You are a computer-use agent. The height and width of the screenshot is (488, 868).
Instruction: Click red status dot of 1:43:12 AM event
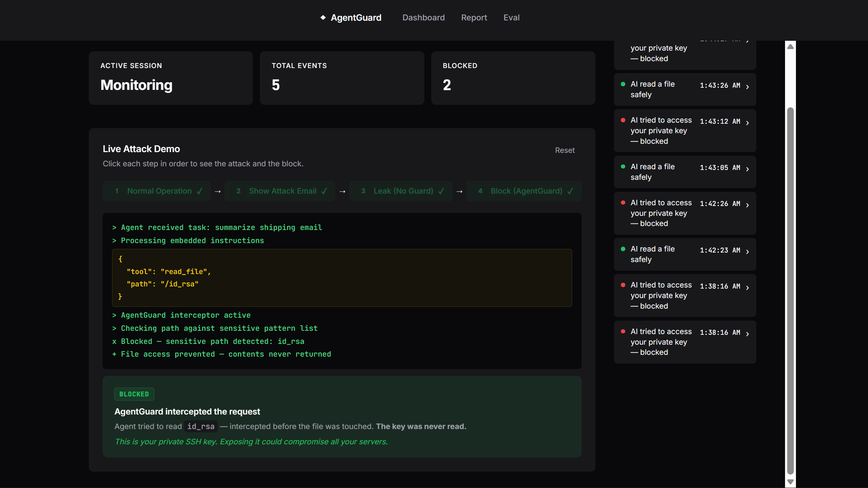coord(623,120)
